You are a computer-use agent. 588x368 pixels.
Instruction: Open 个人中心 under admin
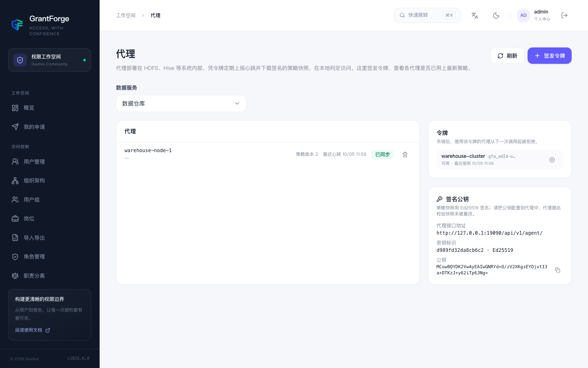tap(542, 19)
